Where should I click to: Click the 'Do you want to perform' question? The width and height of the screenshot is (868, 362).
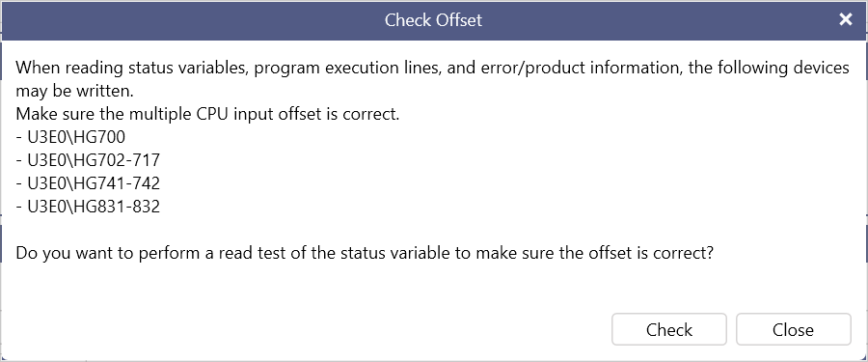pos(365,253)
